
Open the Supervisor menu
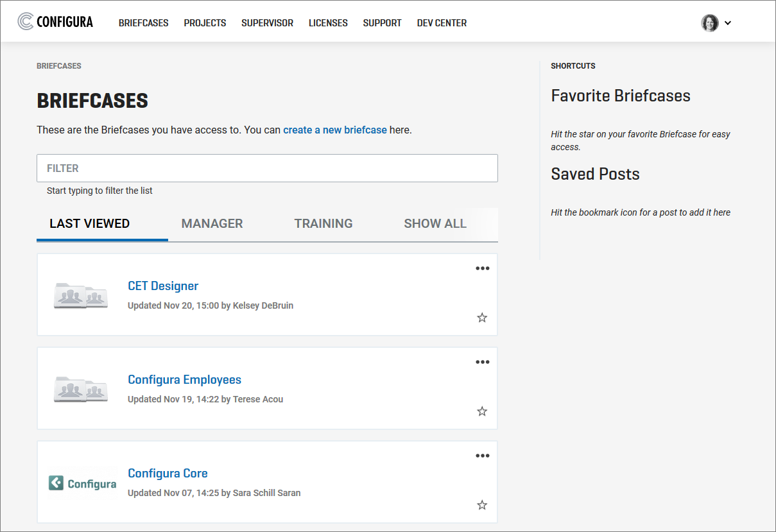click(267, 23)
